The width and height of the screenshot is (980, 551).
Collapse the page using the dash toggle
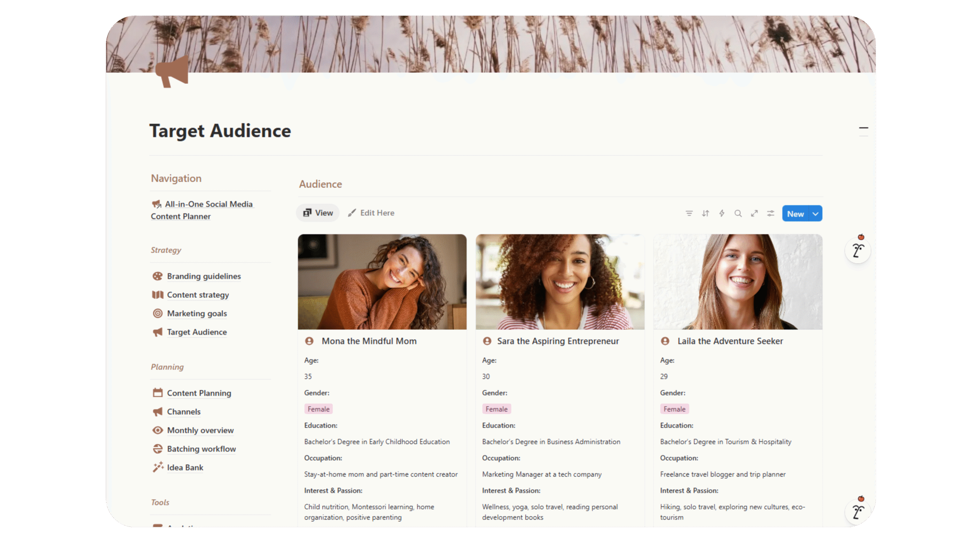coord(863,128)
